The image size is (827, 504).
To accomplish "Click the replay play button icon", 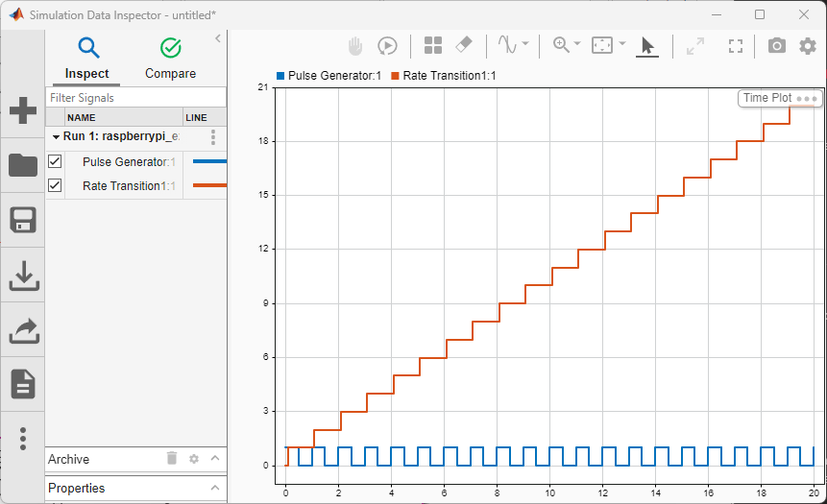I will (387, 45).
